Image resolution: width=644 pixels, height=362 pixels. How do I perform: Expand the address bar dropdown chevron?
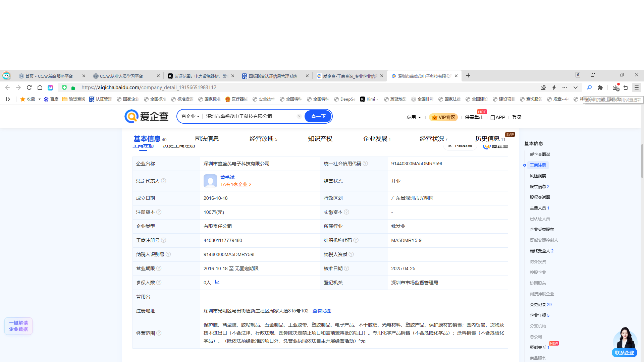[576, 87]
